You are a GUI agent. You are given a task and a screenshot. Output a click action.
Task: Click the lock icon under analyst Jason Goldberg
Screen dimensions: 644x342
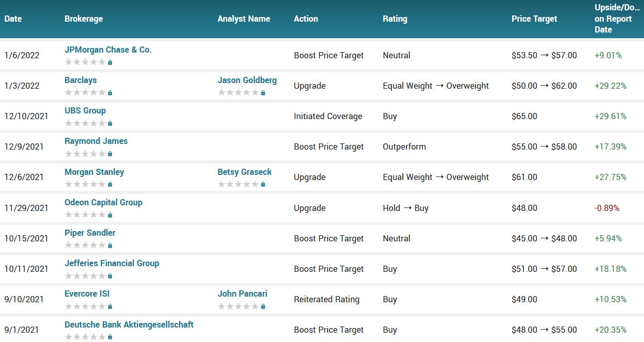pyautogui.click(x=263, y=93)
